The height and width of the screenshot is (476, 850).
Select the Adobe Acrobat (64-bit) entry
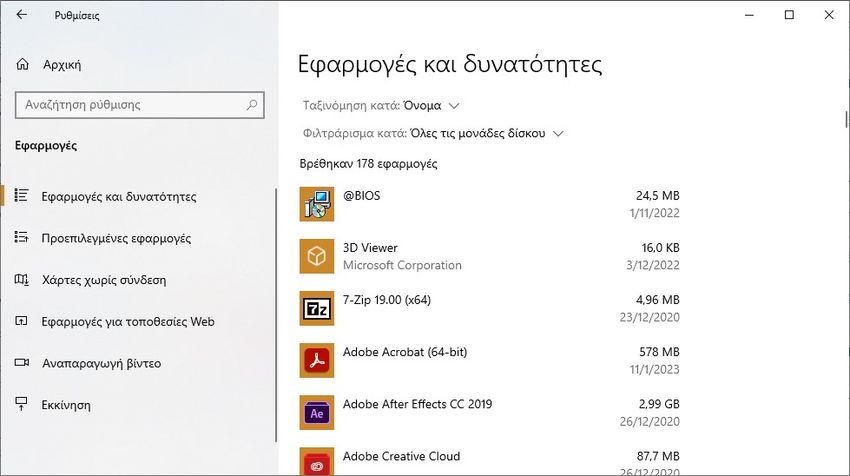pos(405,352)
